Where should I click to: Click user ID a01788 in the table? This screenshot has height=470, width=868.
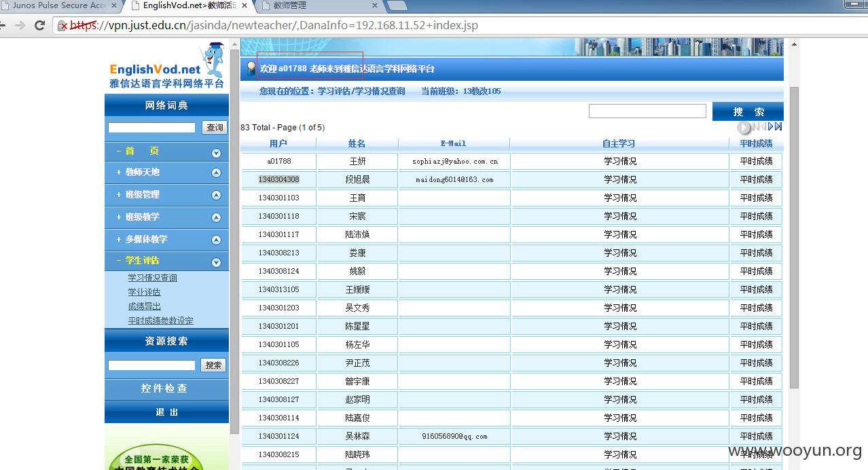[x=278, y=162]
